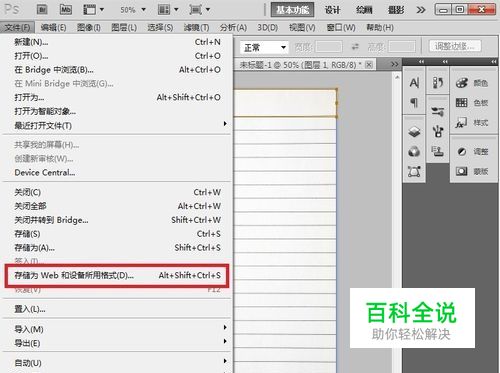Choose 打开为... menu item
500x373 pixels.
(x=117, y=97)
